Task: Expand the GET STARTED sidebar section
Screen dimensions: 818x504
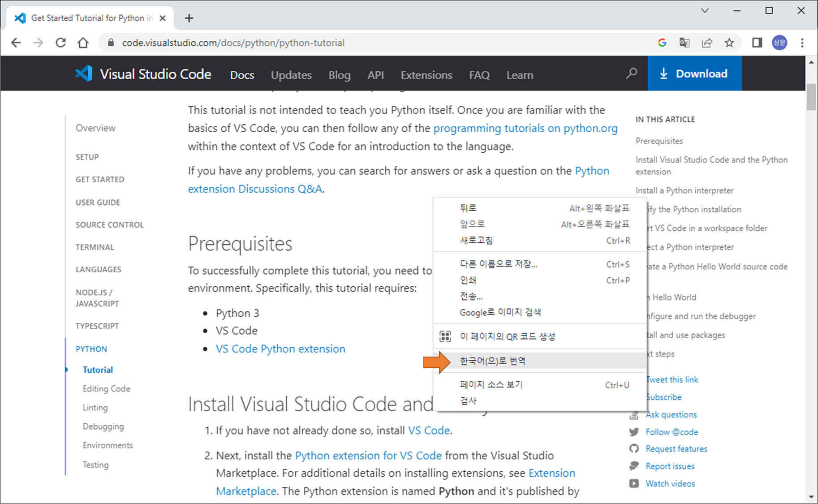Action: 100,179
